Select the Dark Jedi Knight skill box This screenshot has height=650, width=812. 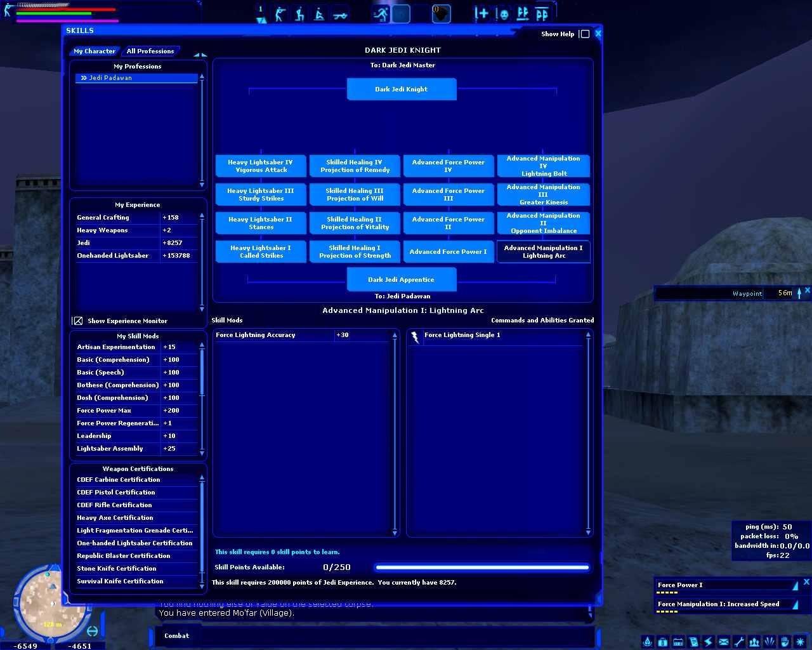[402, 89]
